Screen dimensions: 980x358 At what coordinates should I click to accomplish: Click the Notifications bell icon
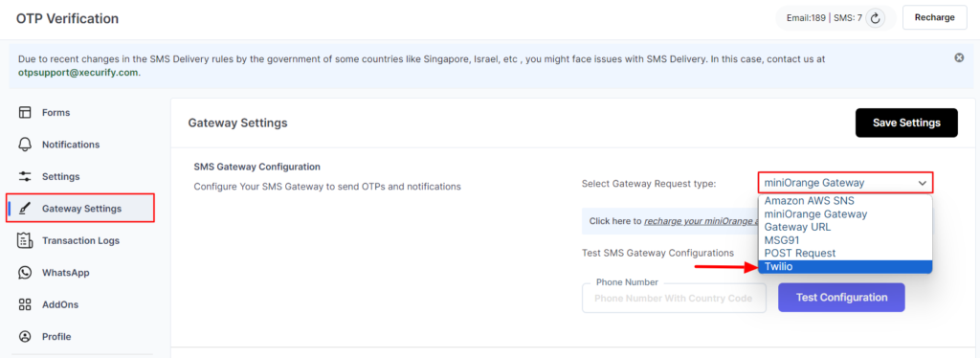(25, 145)
